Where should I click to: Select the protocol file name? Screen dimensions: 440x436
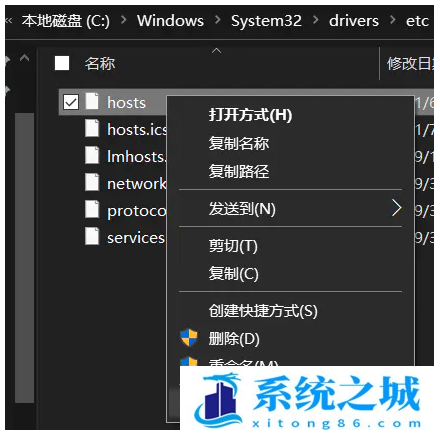(136, 211)
